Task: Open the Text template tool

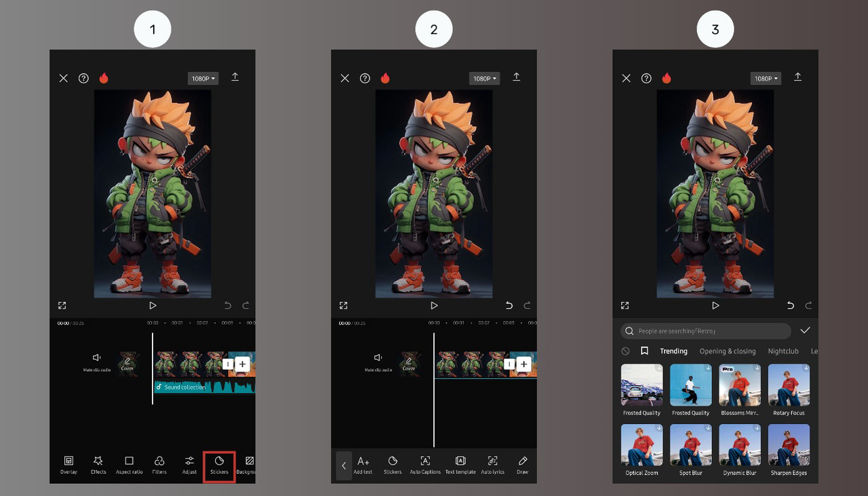Action: click(x=460, y=465)
